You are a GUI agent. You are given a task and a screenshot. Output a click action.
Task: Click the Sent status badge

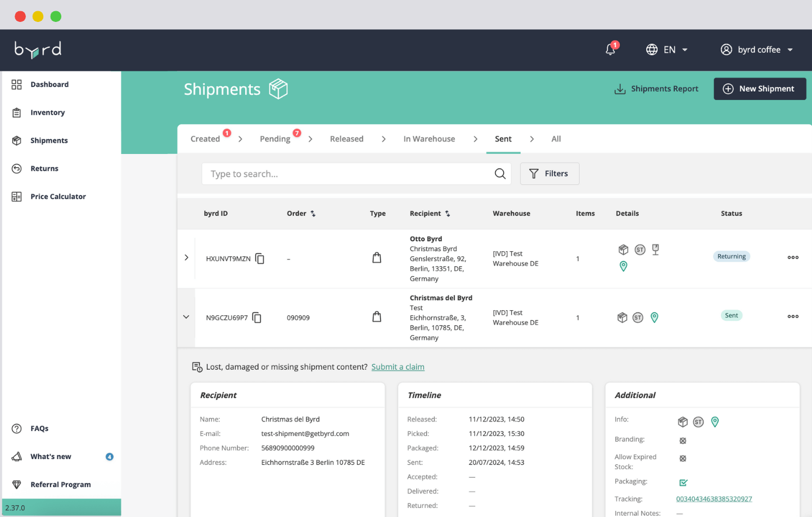coord(732,315)
